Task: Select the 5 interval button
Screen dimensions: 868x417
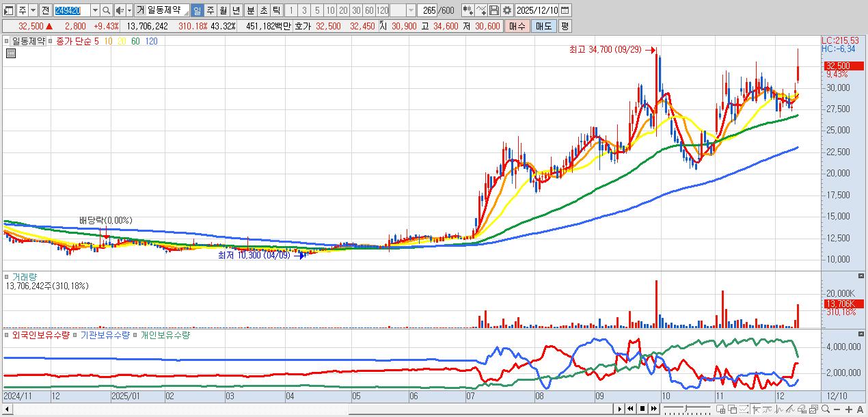Action: [316, 10]
